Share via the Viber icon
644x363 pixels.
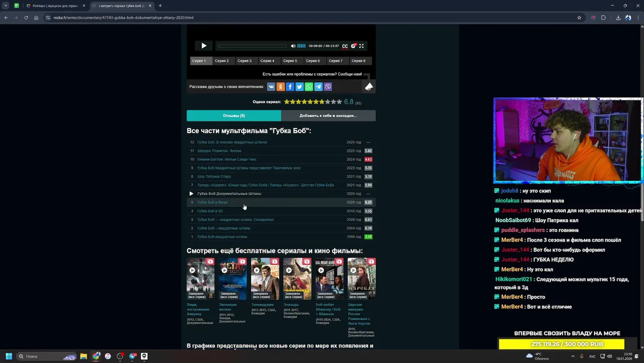point(328,87)
